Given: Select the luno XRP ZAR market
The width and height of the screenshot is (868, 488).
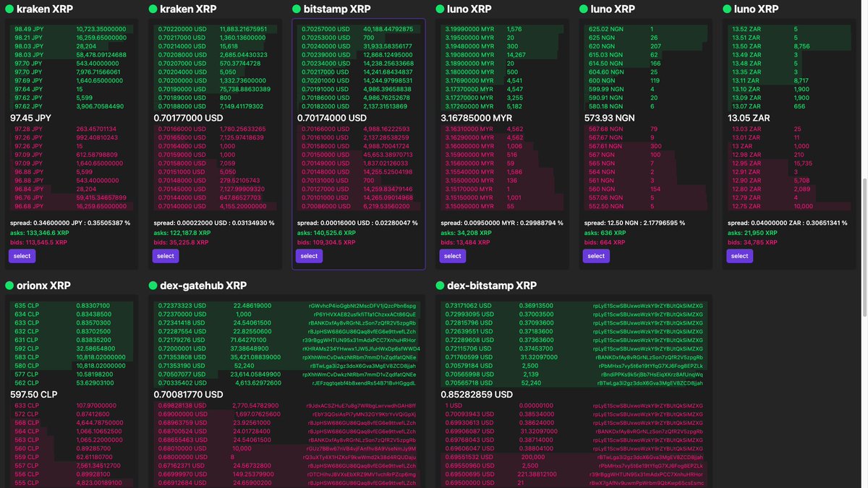Looking at the screenshot, I should [x=739, y=256].
